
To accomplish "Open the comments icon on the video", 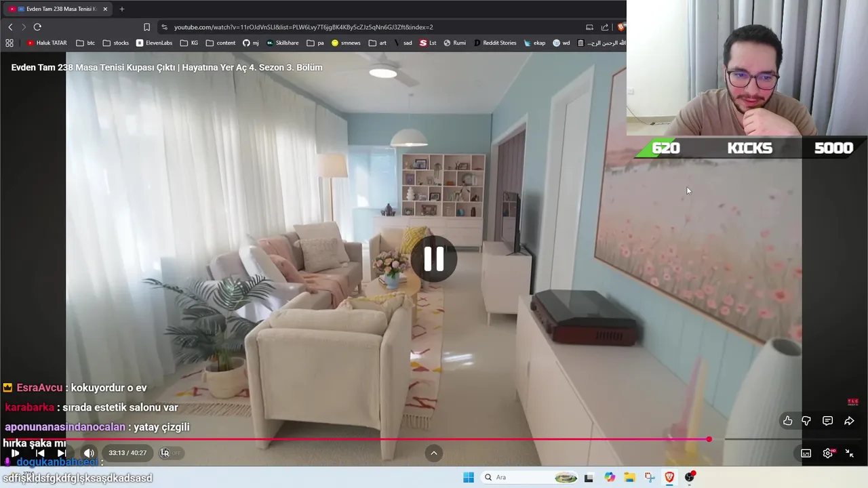I will (x=827, y=421).
